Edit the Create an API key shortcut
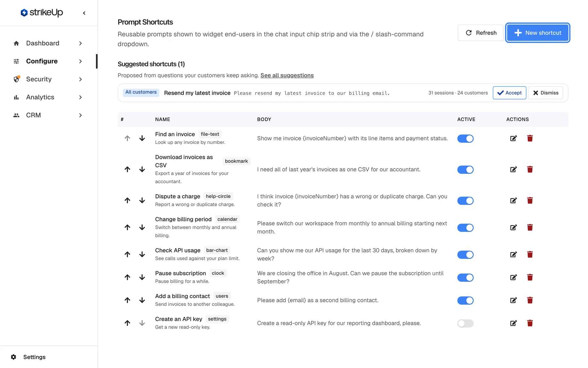This screenshot has width=588, height=368. 514,323
